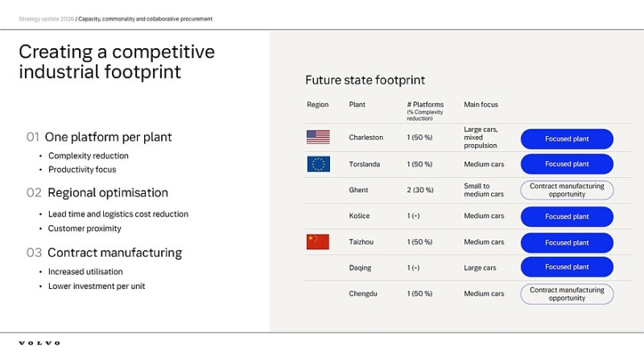This screenshot has height=362, width=644.
Task: Click the Charleston plant name
Action: tap(366, 138)
